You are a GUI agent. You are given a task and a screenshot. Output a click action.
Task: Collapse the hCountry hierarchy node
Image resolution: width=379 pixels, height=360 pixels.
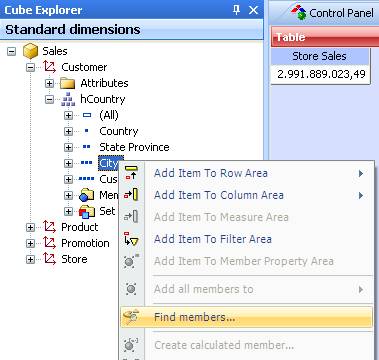tap(49, 100)
